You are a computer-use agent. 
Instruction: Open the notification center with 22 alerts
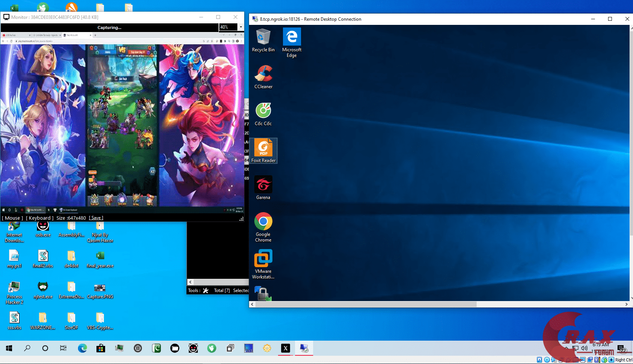(622, 349)
